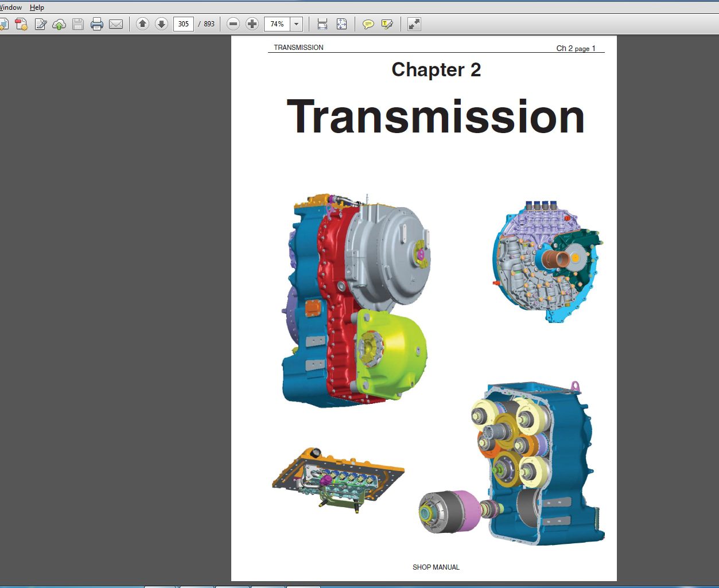This screenshot has width=719, height=588.
Task: Expand the zoom level dropdown arrow
Action: (297, 24)
